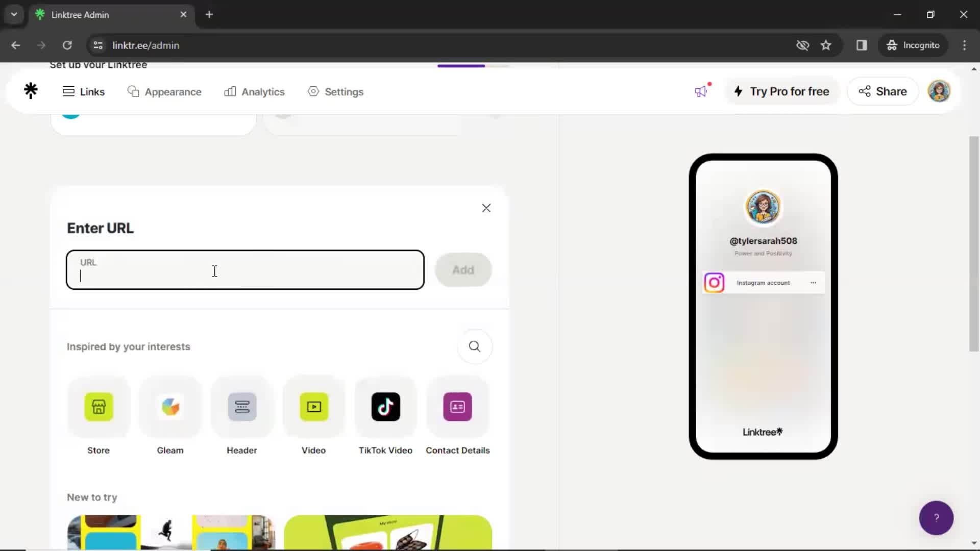Expand the Links navigation tab
The height and width of the screenshot is (551, 980).
[83, 91]
